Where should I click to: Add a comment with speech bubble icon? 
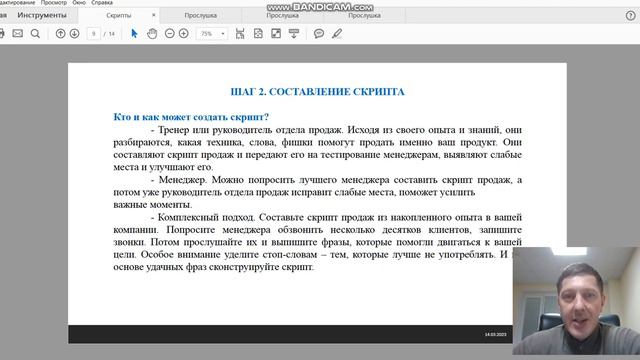click(319, 33)
